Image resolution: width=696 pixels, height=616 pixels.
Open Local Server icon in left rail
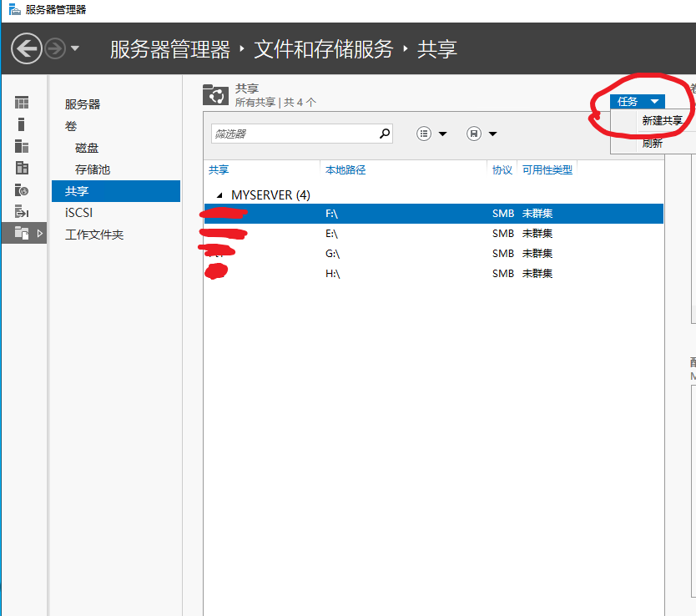(x=22, y=124)
